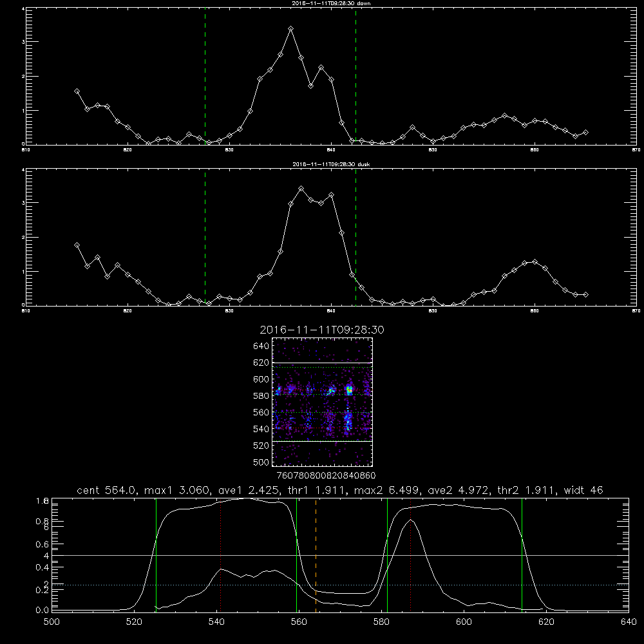Click the '560' y-axis label of spectrogram
Image resolution: width=644 pixels, height=644 pixels.
tap(261, 412)
